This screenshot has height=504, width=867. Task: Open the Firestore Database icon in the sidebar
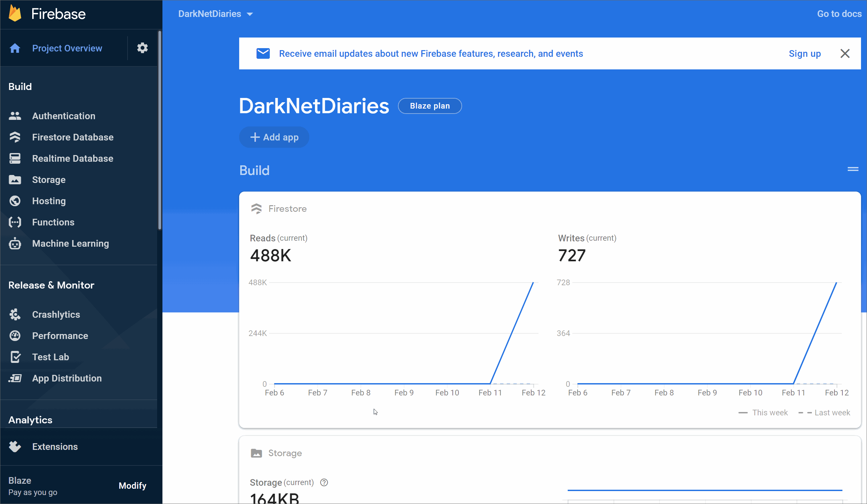pos(15,137)
